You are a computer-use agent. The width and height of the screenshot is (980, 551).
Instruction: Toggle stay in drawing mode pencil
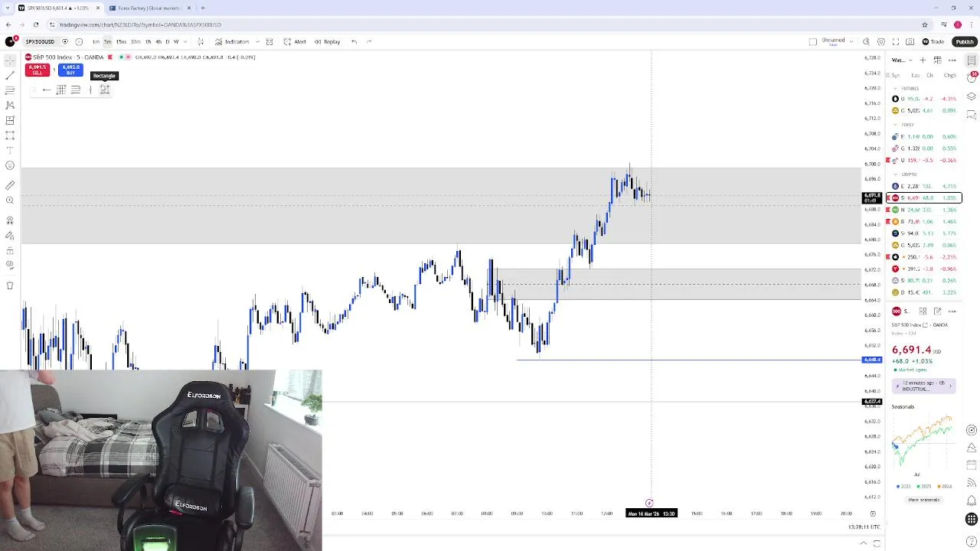10,235
